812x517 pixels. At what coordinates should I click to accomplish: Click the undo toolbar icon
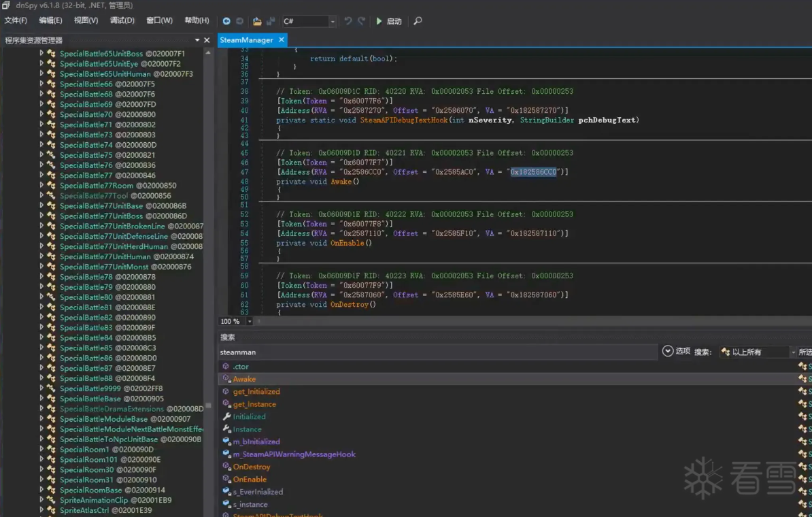tap(348, 21)
